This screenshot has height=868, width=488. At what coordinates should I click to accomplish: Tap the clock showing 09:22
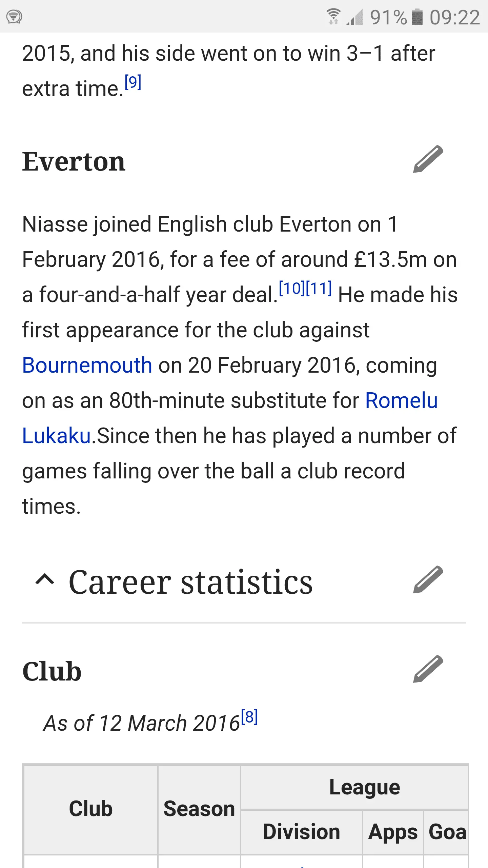pos(455,17)
